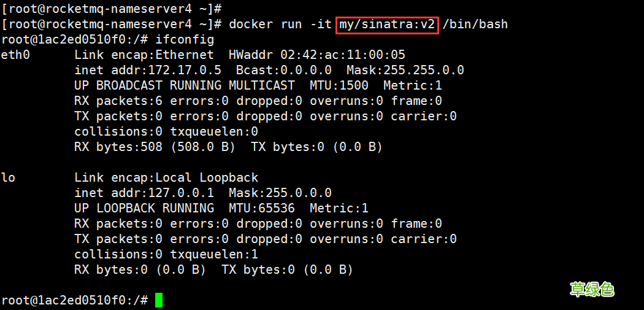Click the txqueuelen:1 value

[x=214, y=255]
